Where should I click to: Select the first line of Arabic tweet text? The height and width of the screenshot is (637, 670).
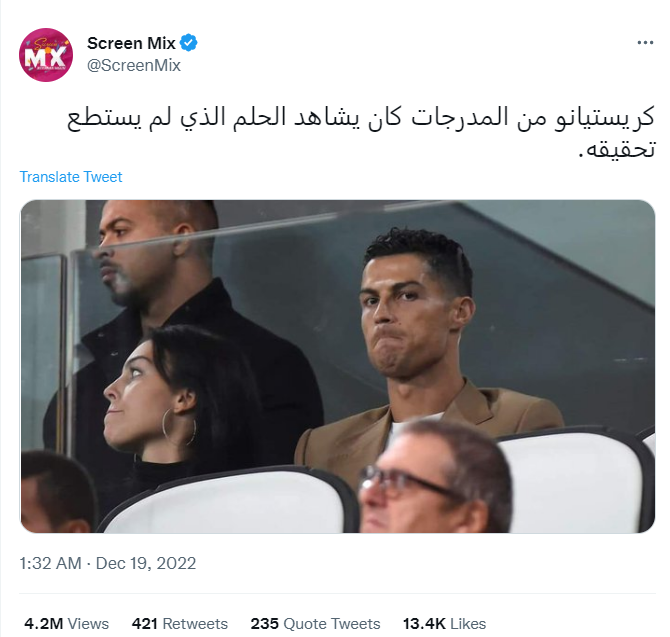[360, 117]
